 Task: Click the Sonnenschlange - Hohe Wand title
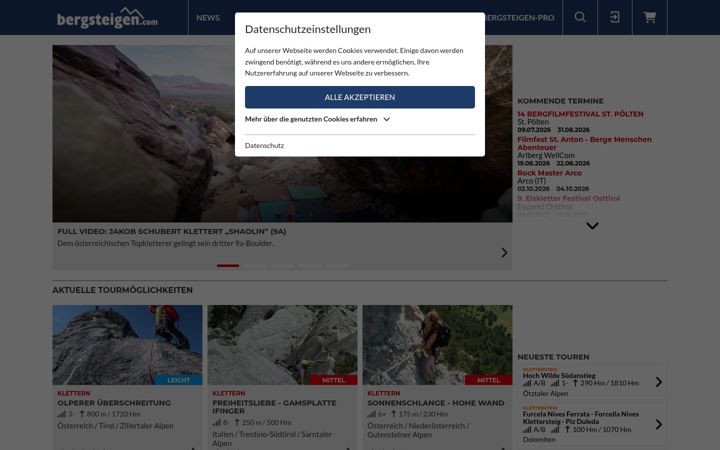pyautogui.click(x=436, y=403)
